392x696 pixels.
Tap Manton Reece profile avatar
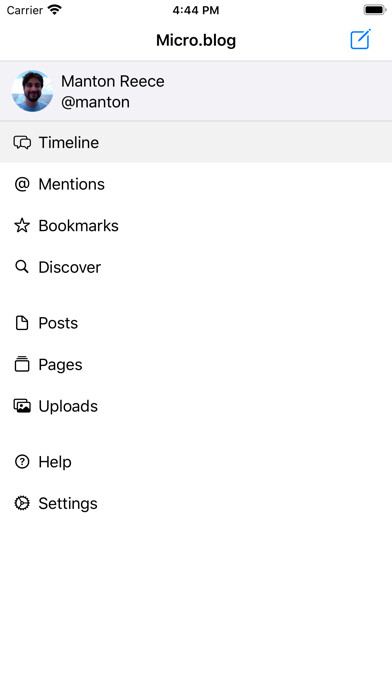point(32,91)
